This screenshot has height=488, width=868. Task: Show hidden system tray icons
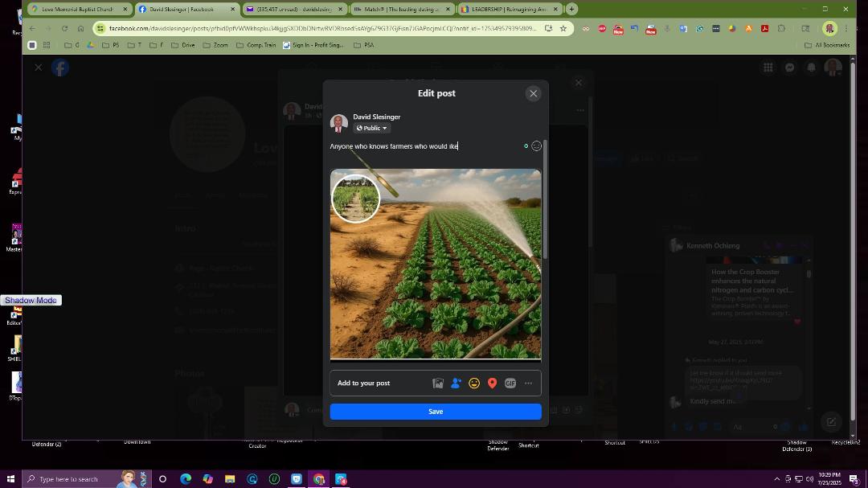coord(776,479)
